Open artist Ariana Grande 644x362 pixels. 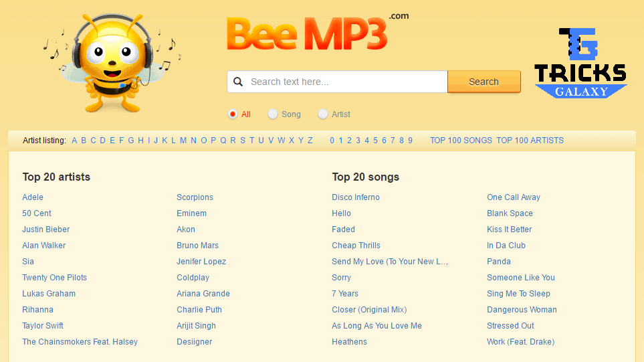(203, 293)
